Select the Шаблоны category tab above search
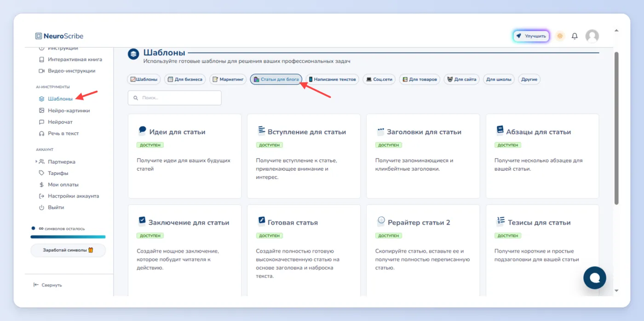The image size is (644, 321). point(144,80)
